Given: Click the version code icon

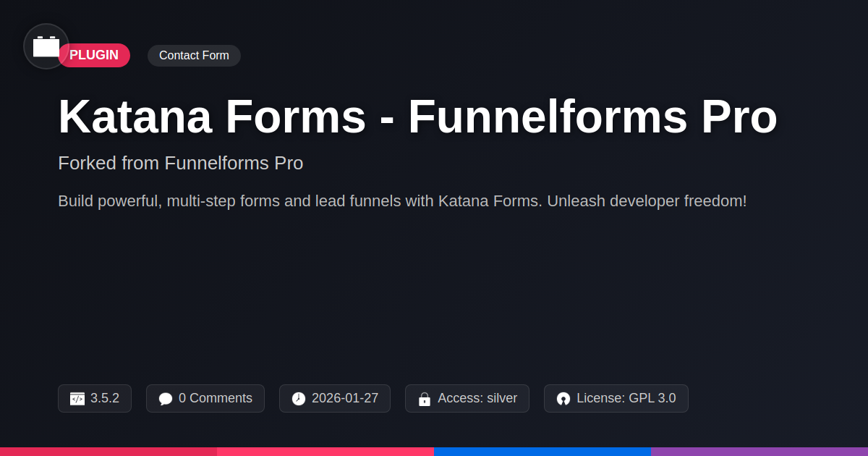Looking at the screenshot, I should 77,399.
